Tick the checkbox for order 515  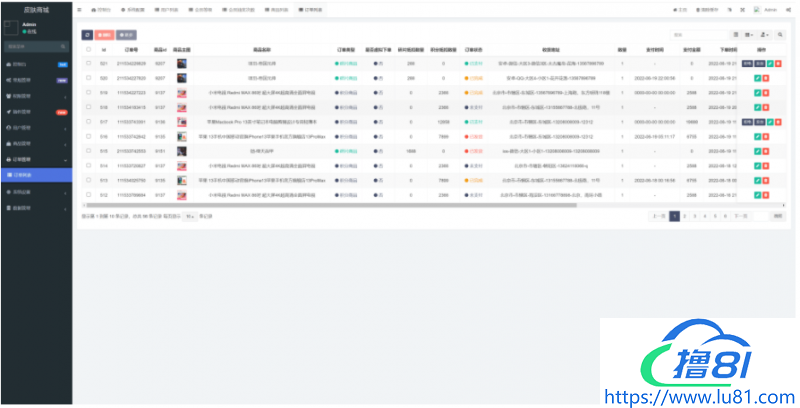[x=88, y=150]
